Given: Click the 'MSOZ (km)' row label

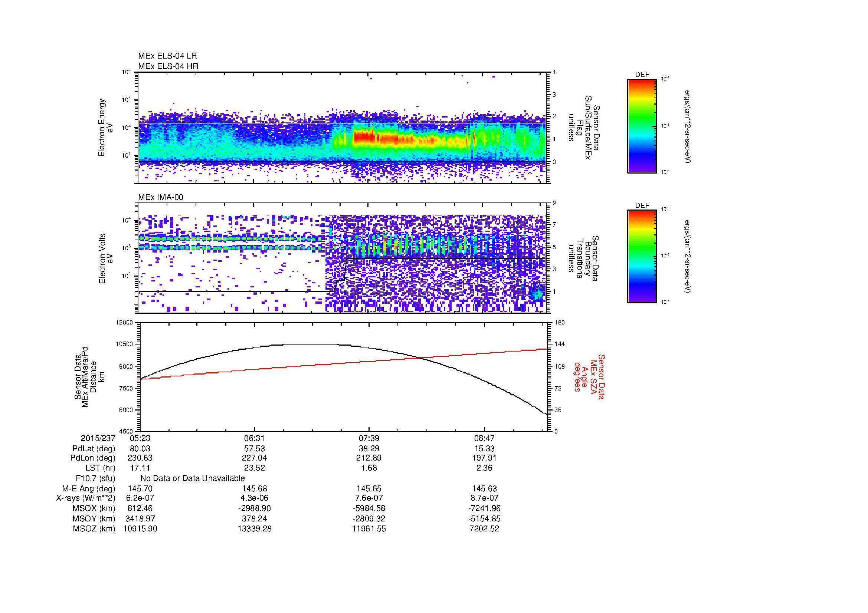Looking at the screenshot, I should pos(94,529).
